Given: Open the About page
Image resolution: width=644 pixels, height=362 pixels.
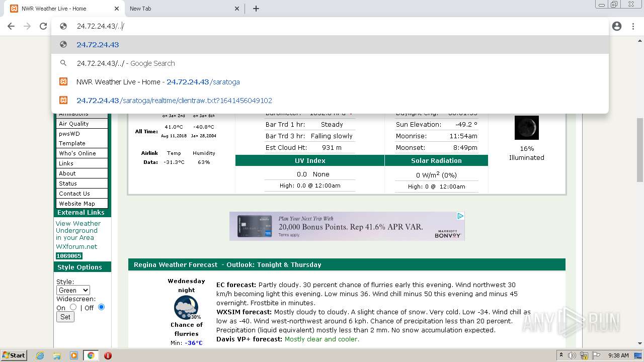Looking at the screenshot, I should (x=82, y=173).
